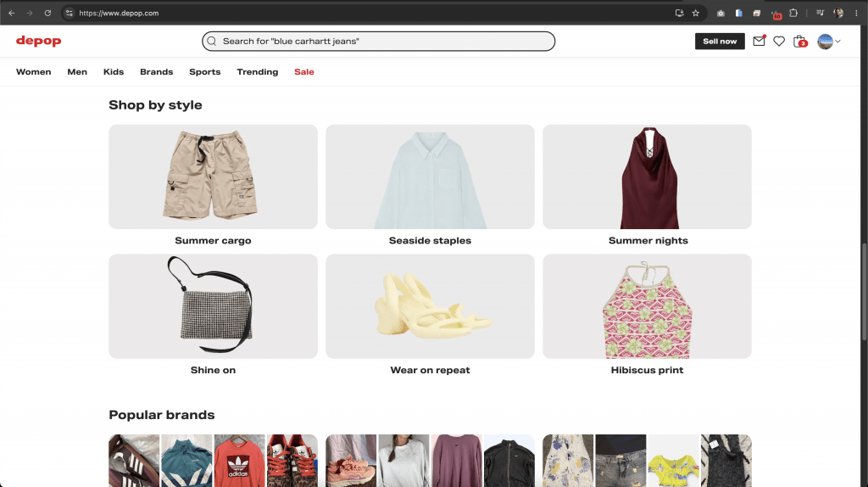Focus the Depop search field
Image resolution: width=868 pixels, height=487 pixels.
(x=379, y=41)
